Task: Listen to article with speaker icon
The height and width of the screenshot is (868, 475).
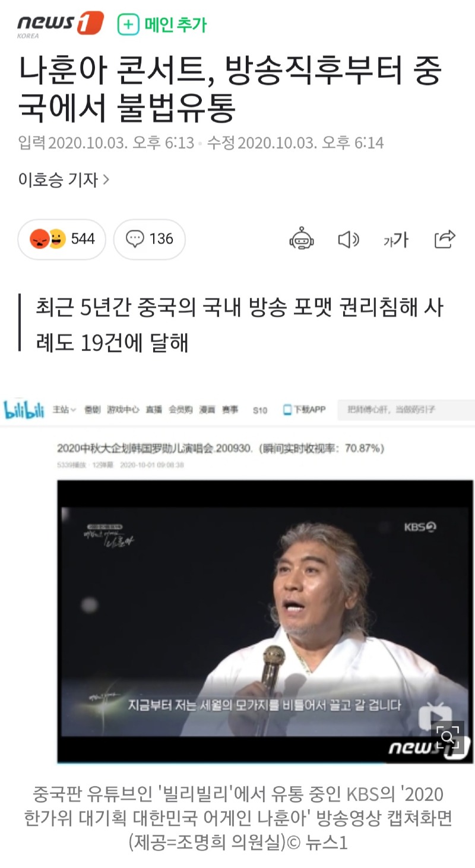Action: [349, 239]
